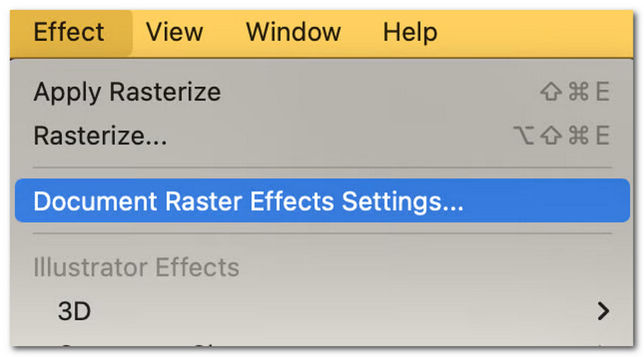Click the Illustrator Effects section header
This screenshot has width=644, height=357.
click(136, 266)
